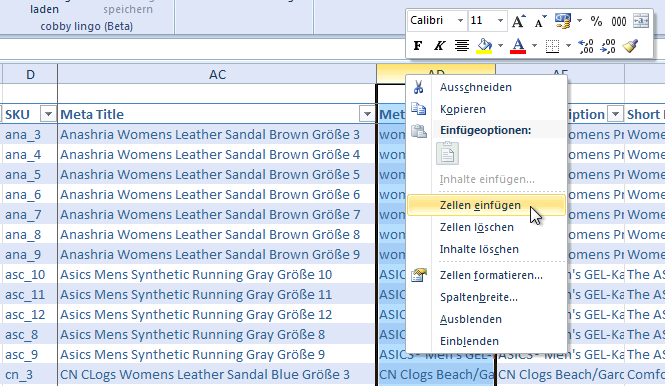
Task: Decrease font size with small A icon
Action: 540,21
